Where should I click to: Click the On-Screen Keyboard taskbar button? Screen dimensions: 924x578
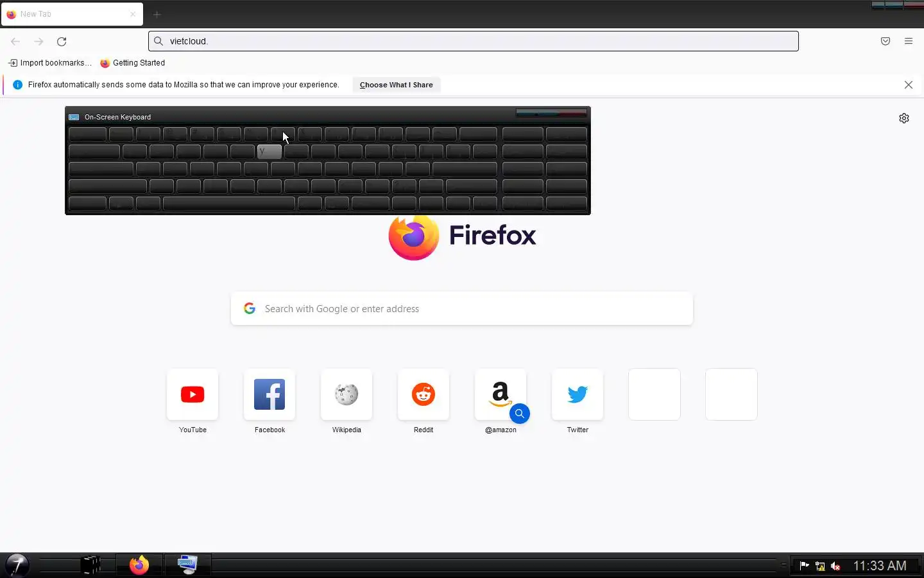(187, 565)
